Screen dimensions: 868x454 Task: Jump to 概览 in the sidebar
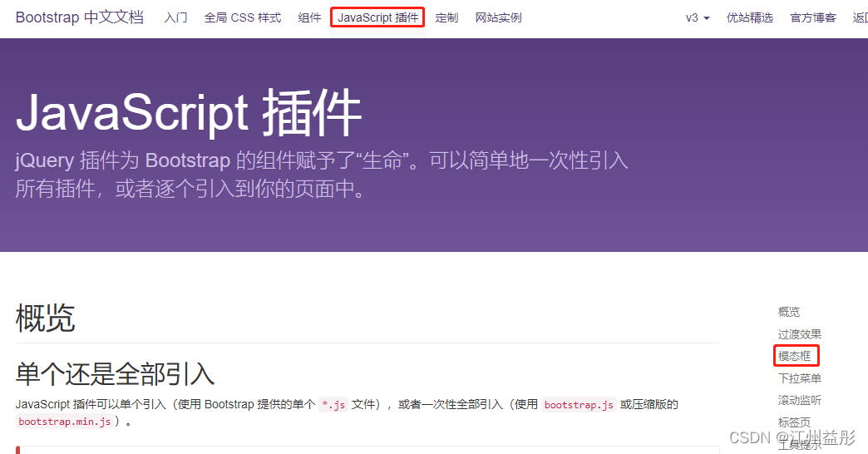click(x=789, y=312)
